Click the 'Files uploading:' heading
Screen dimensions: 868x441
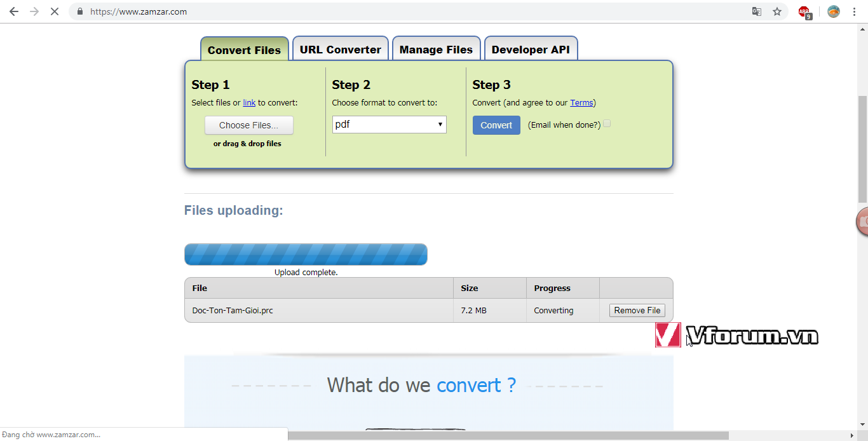pyautogui.click(x=234, y=210)
